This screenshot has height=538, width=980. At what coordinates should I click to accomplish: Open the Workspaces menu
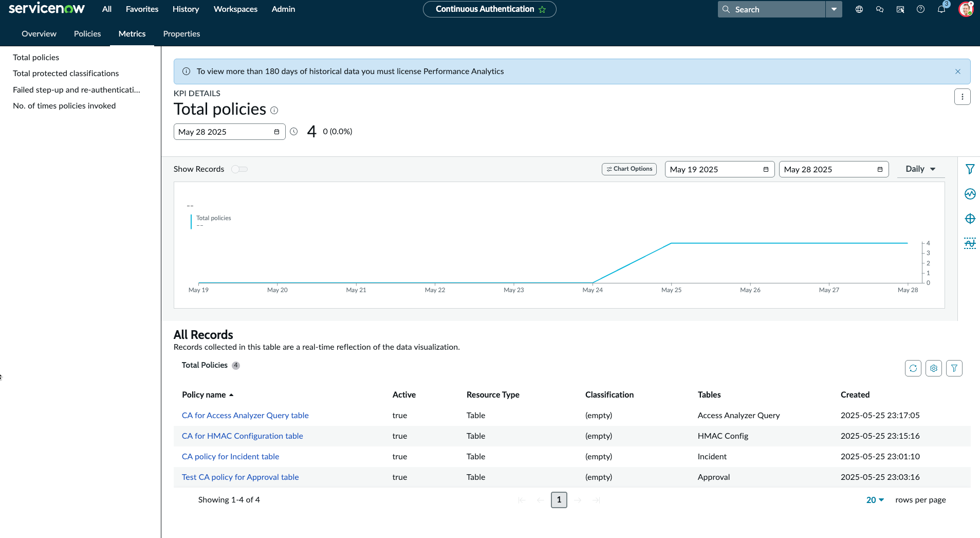pyautogui.click(x=235, y=9)
